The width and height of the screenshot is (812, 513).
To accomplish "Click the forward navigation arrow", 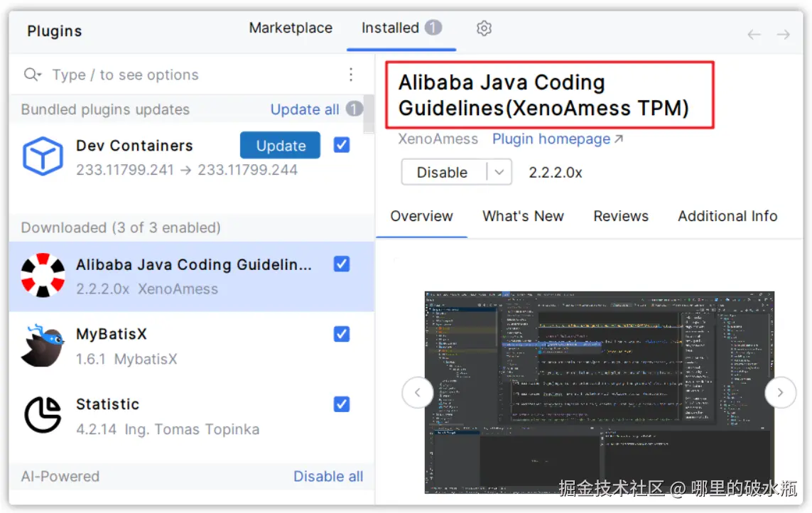I will pos(783,34).
